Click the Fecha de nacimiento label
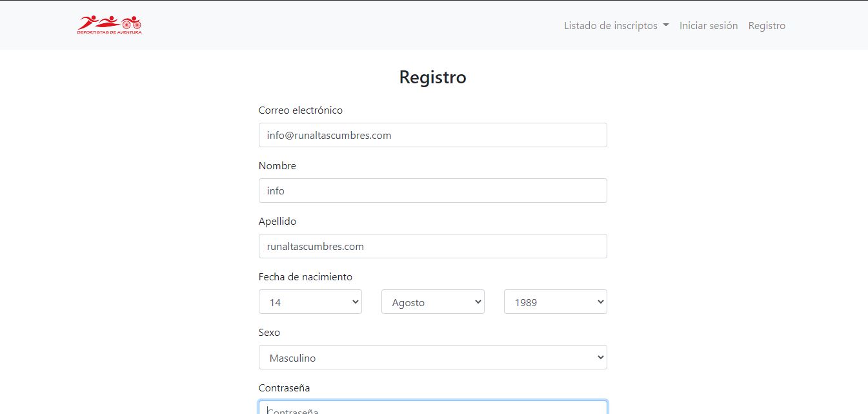 click(x=305, y=276)
